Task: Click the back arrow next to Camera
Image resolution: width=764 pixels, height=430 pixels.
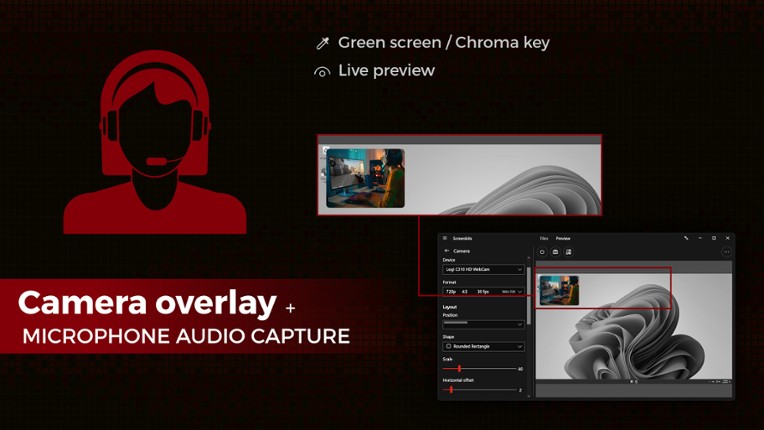Action: pos(446,251)
